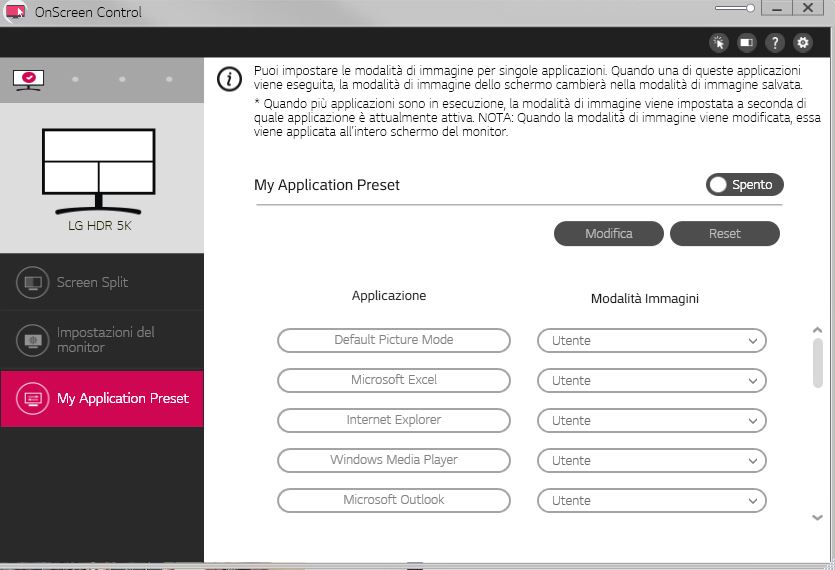Image resolution: width=835 pixels, height=570 pixels.
Task: Select Default Picture Mode application entry
Action: (x=394, y=340)
